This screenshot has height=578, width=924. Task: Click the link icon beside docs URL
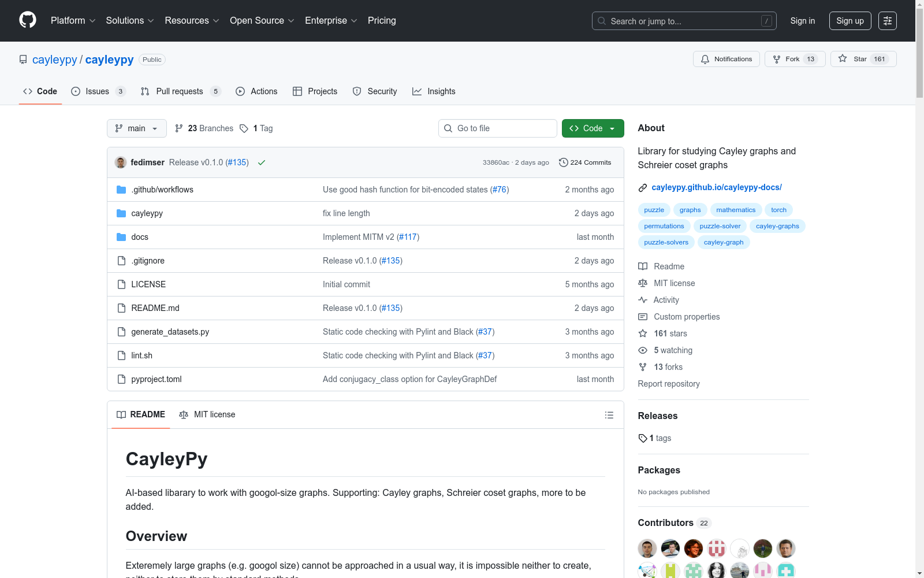click(x=643, y=187)
